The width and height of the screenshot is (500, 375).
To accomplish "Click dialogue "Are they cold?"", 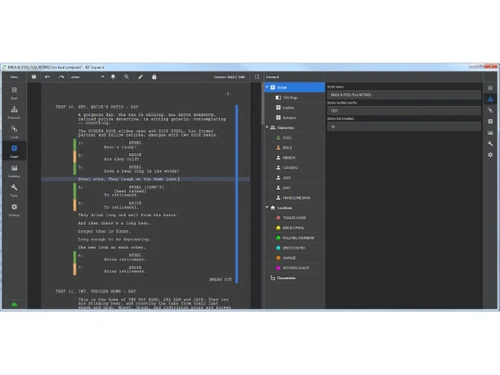I will point(121,159).
